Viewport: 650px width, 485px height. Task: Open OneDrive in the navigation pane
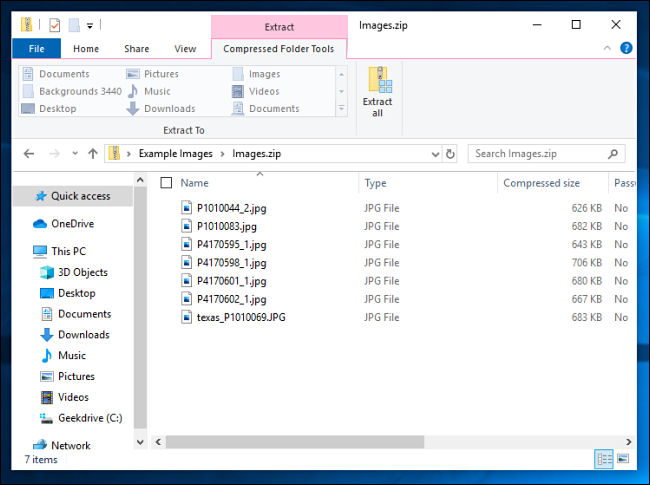[72, 224]
